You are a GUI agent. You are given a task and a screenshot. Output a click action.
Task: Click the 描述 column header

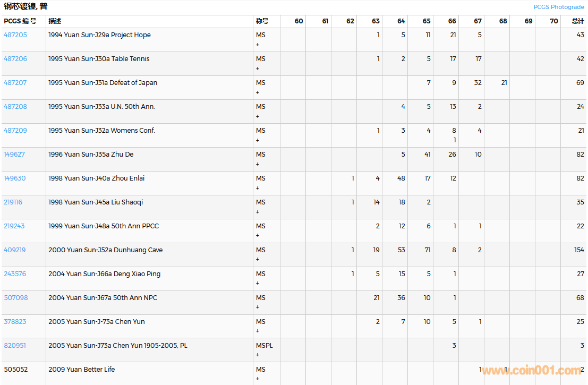(55, 21)
